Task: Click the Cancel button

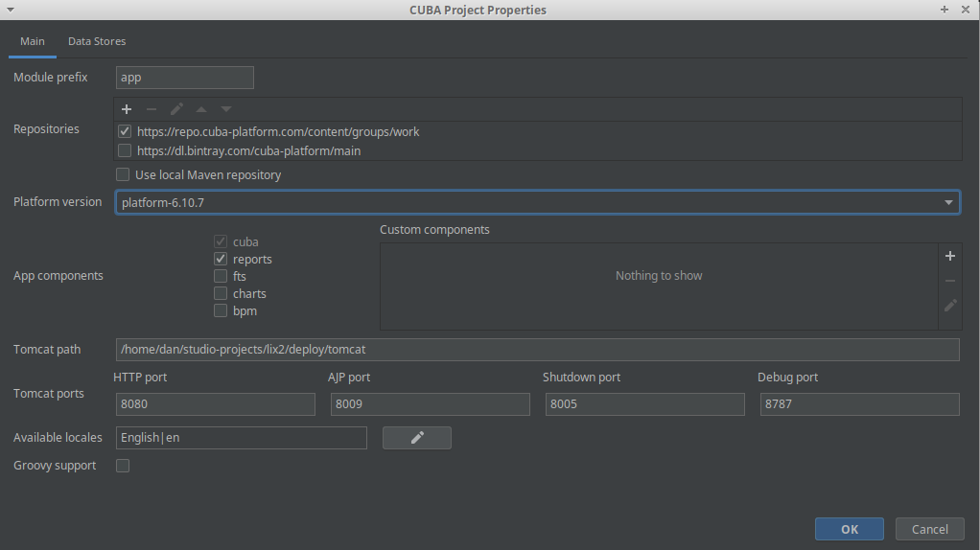Action: coord(929,529)
